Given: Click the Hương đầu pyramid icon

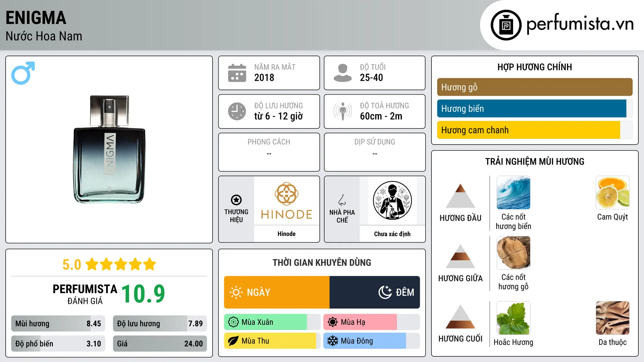Looking at the screenshot, I should tap(460, 196).
